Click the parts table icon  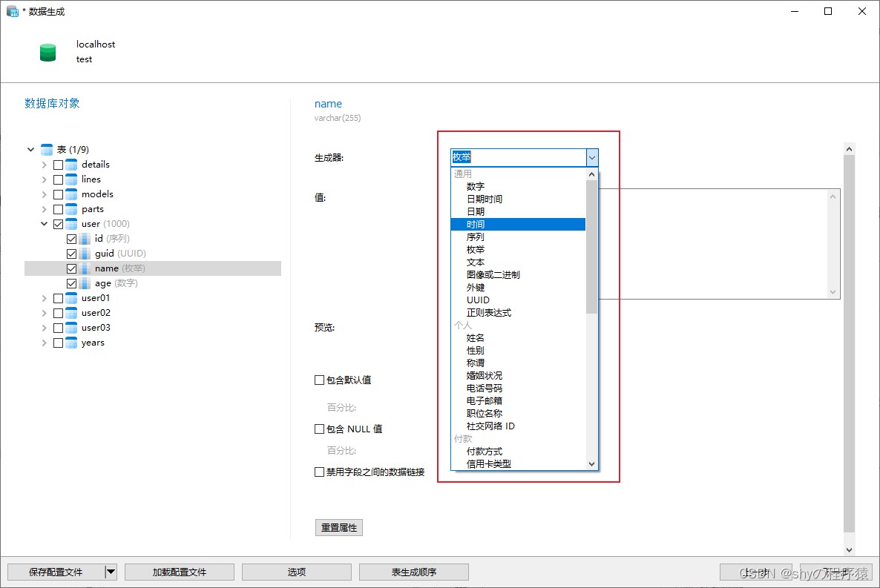(x=71, y=209)
